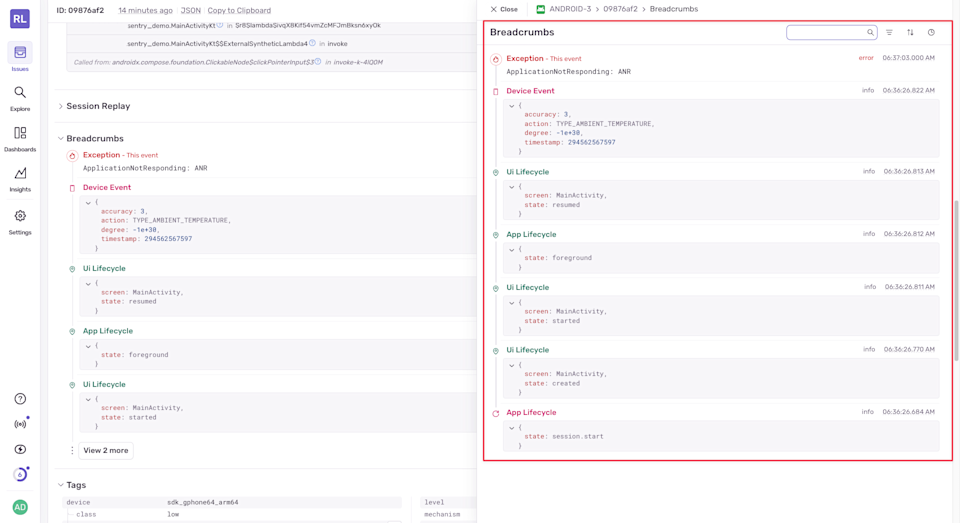Open the JSON link for the event

click(190, 10)
